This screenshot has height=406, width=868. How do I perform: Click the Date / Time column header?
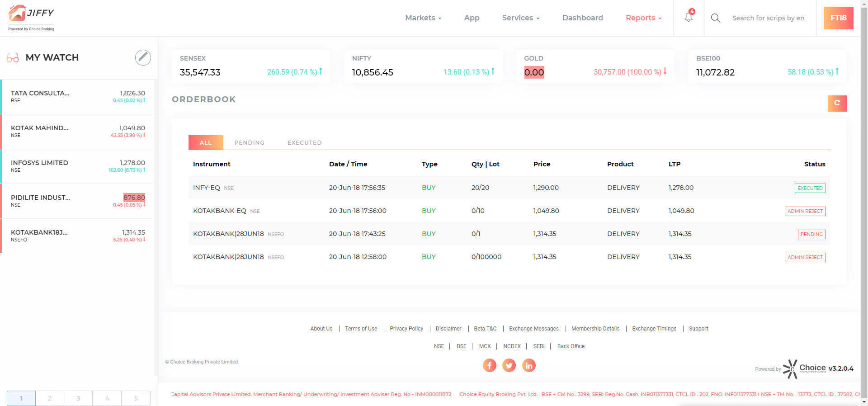point(348,164)
